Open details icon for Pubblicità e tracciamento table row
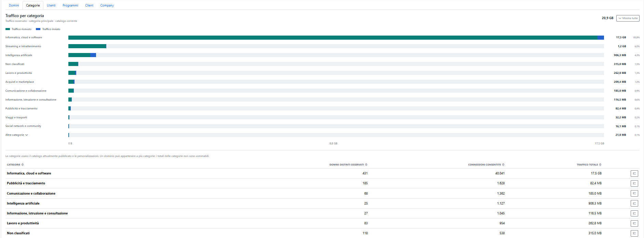 click(634, 183)
